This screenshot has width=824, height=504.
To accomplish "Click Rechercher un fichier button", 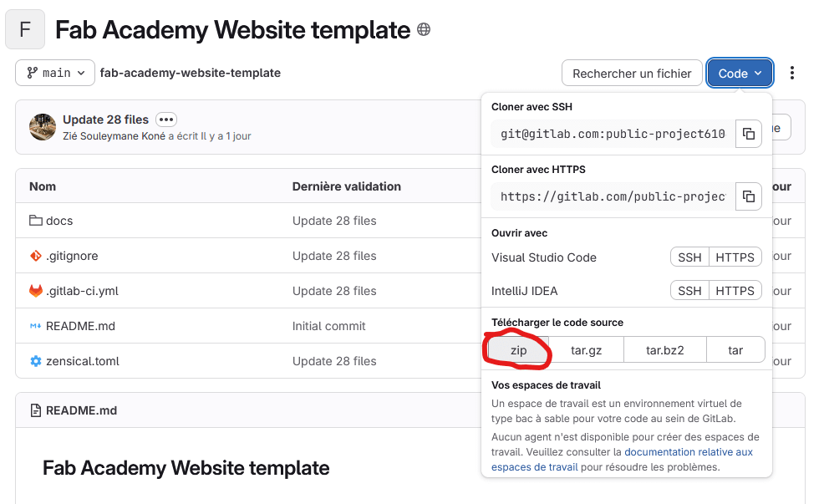I will 632,74.
